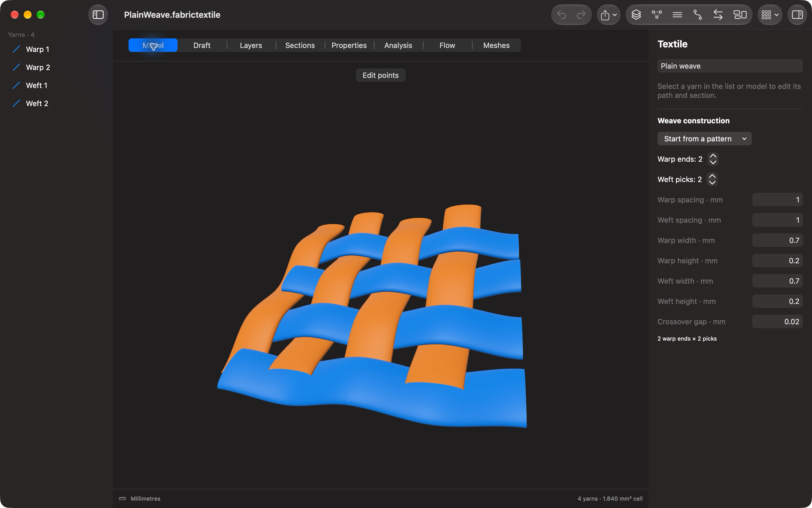The image size is (812, 508).
Task: Switch to the Meshes tab
Action: [496, 45]
